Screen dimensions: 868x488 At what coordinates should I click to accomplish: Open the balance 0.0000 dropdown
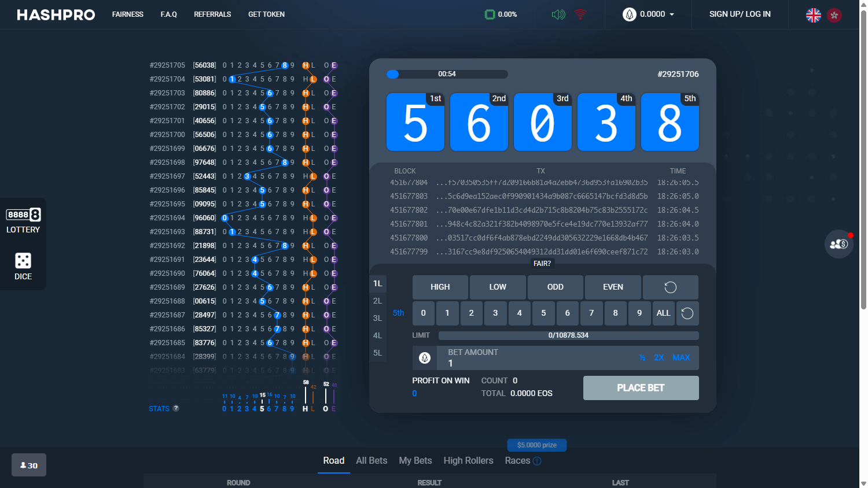point(648,14)
